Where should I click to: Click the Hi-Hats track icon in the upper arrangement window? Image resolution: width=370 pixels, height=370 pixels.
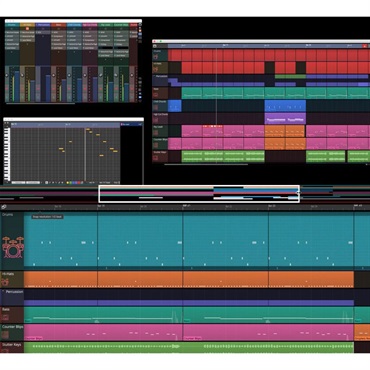pyautogui.click(x=155, y=69)
